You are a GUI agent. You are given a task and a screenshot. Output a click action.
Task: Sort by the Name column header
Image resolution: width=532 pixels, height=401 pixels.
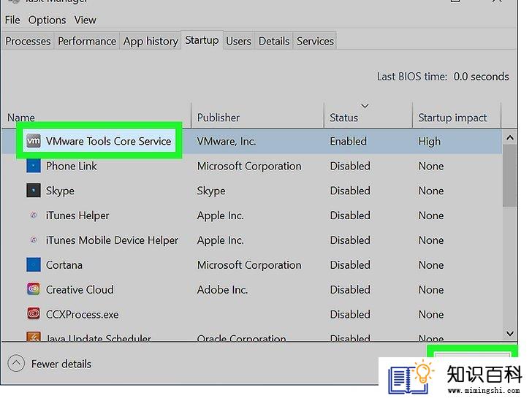96,118
